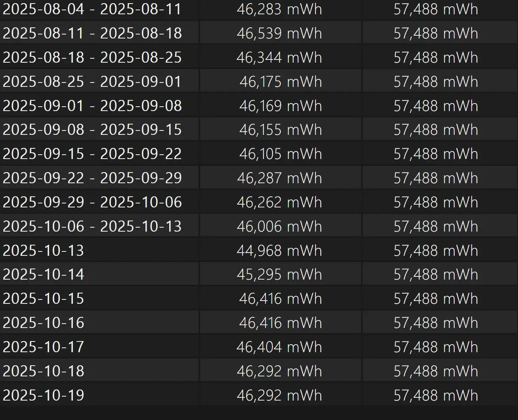Click the 44,968 mWh lowest capacity value
The image size is (518, 420).
tap(279, 251)
